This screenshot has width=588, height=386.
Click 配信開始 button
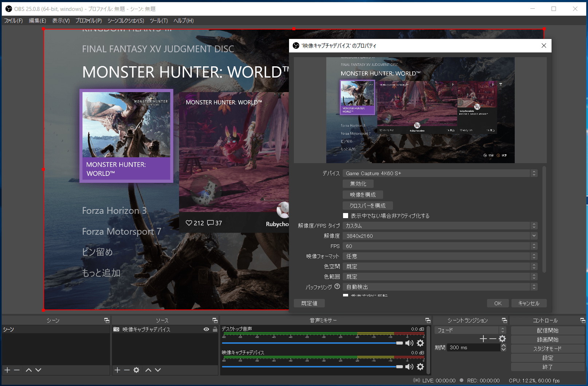coord(548,330)
